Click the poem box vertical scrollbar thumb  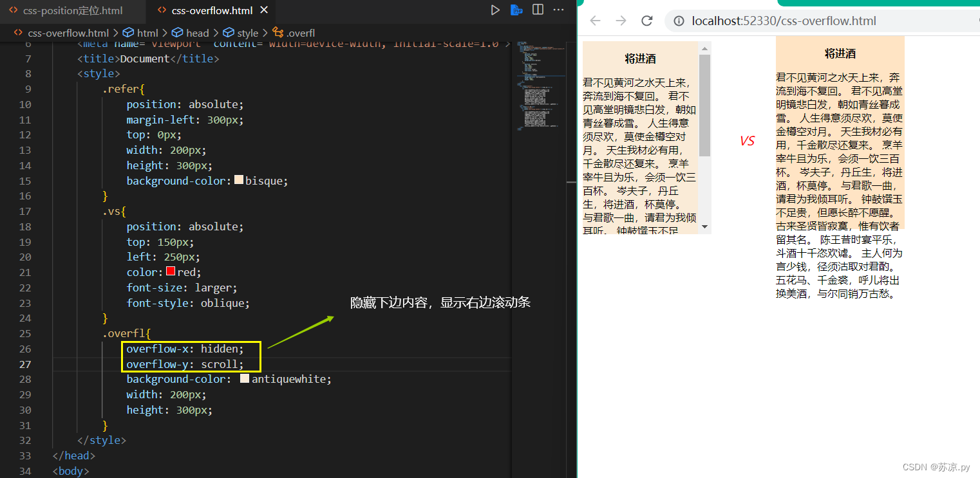704,106
